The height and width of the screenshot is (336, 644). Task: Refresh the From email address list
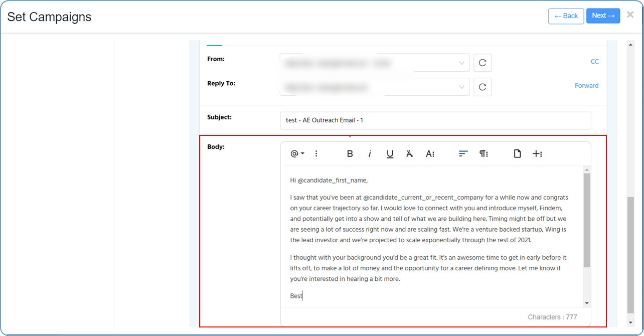tap(482, 63)
